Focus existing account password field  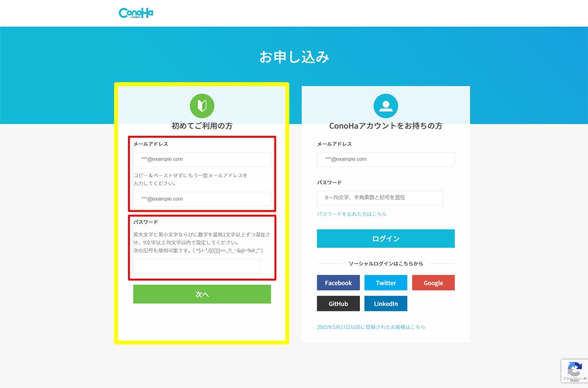(x=380, y=198)
